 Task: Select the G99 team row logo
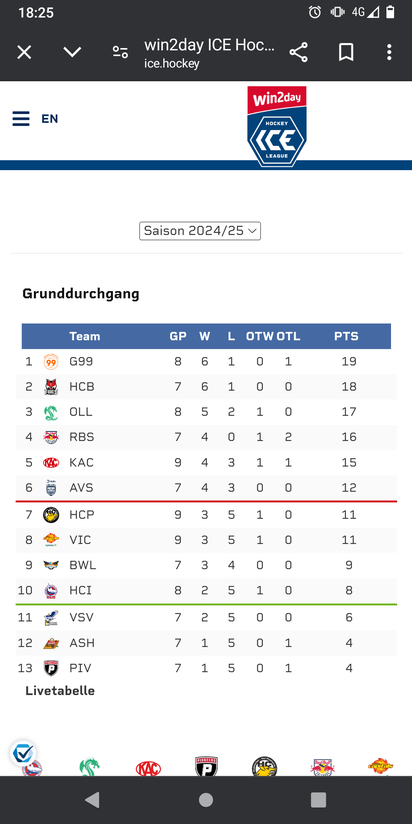coord(51,362)
